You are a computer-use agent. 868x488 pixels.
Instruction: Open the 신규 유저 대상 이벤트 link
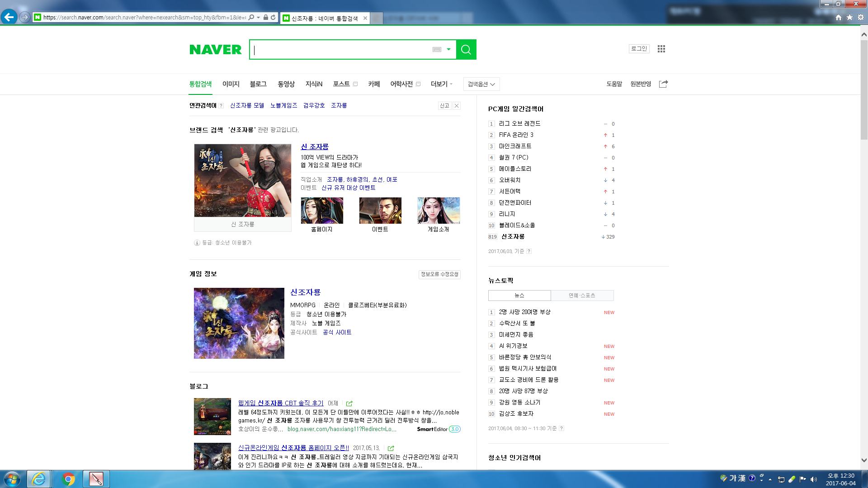(348, 188)
